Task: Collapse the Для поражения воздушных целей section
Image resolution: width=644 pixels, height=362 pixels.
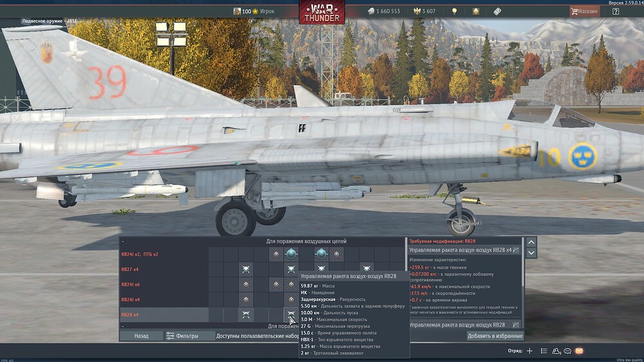Action: coord(122,242)
